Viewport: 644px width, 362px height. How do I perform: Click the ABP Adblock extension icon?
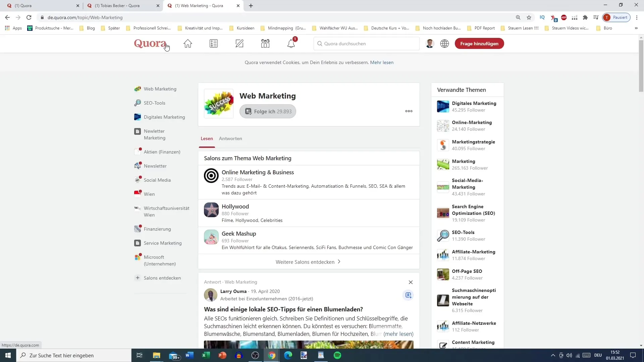[x=564, y=17]
